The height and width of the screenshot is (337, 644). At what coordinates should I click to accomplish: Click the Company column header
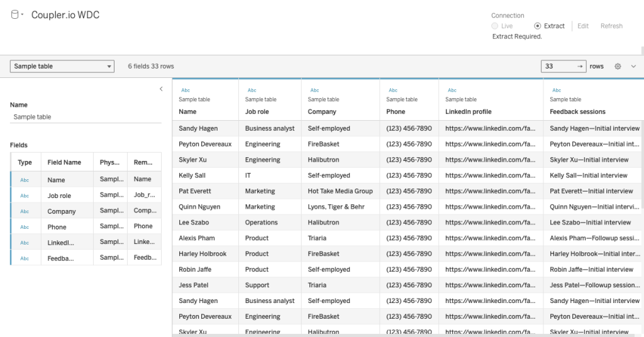click(321, 112)
